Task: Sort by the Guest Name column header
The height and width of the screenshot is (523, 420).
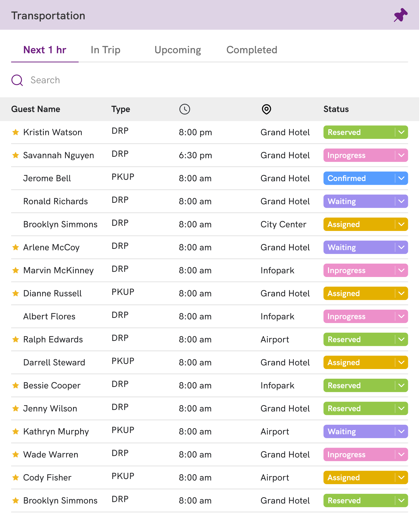Action: click(36, 109)
